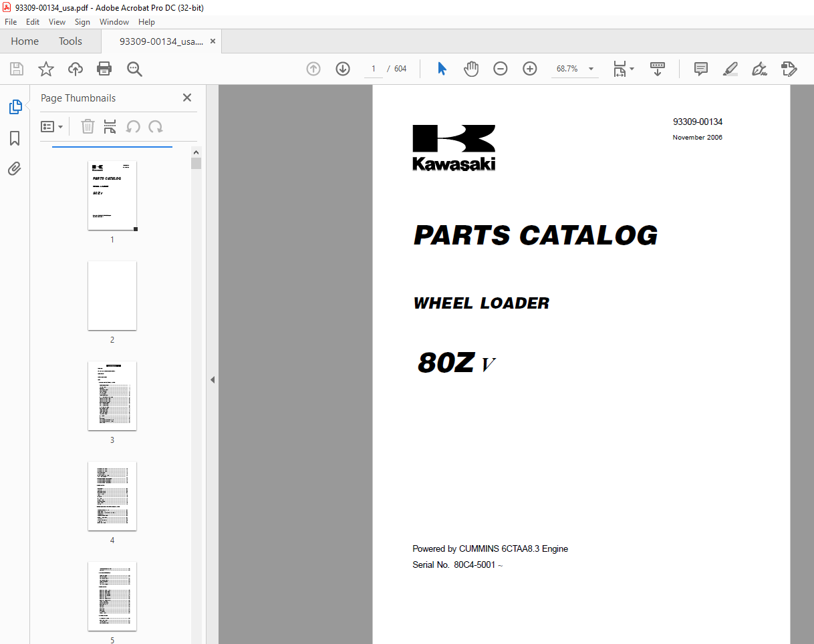Viewport: 814px width, 644px height.
Task: Delete selected page trash icon
Action: [x=88, y=127]
